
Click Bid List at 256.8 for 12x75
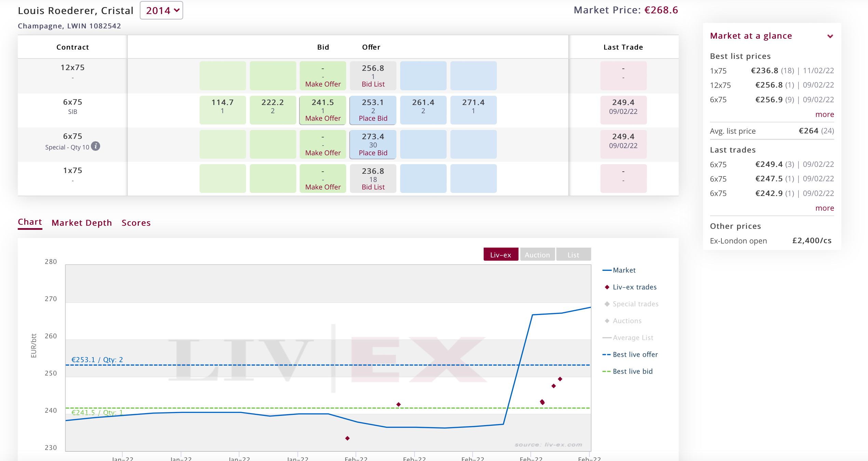[373, 84]
